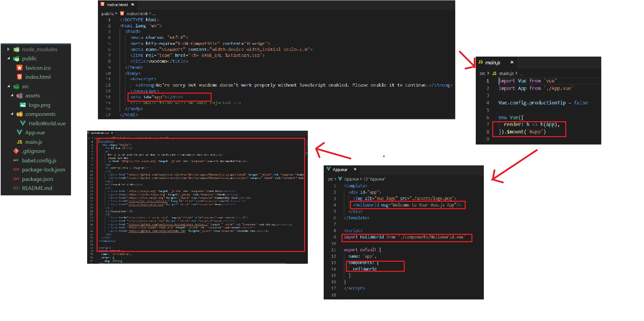Image resolution: width=644 pixels, height=321 pixels.
Task: Close the App.vue editor tab
Action: 355,169
